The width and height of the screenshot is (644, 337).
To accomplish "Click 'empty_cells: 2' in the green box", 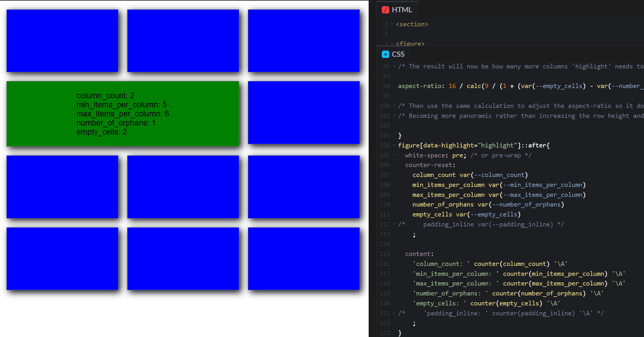I will pyautogui.click(x=102, y=132).
